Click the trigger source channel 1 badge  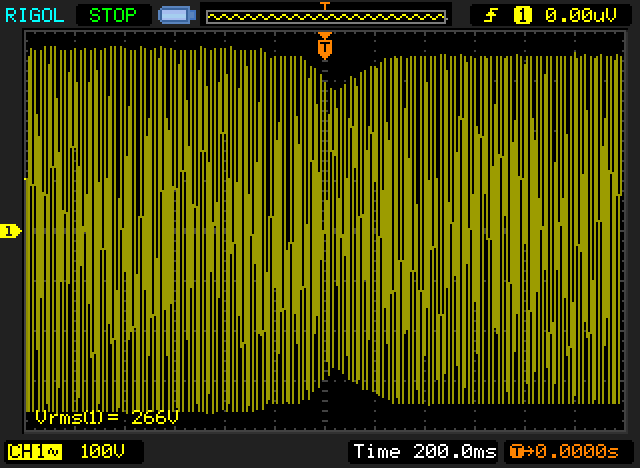522,16
